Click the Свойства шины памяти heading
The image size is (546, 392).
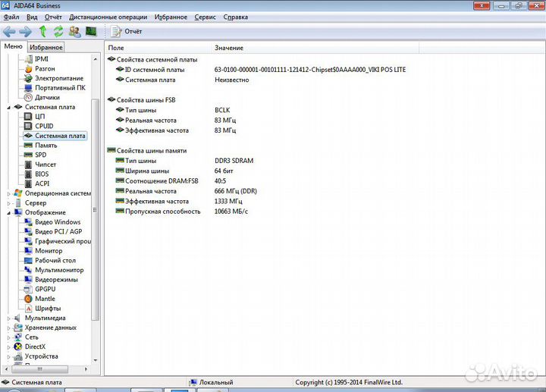(152, 151)
